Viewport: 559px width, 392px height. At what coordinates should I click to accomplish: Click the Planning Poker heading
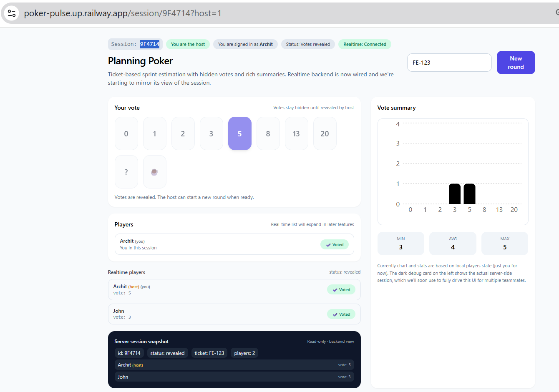[x=140, y=61]
